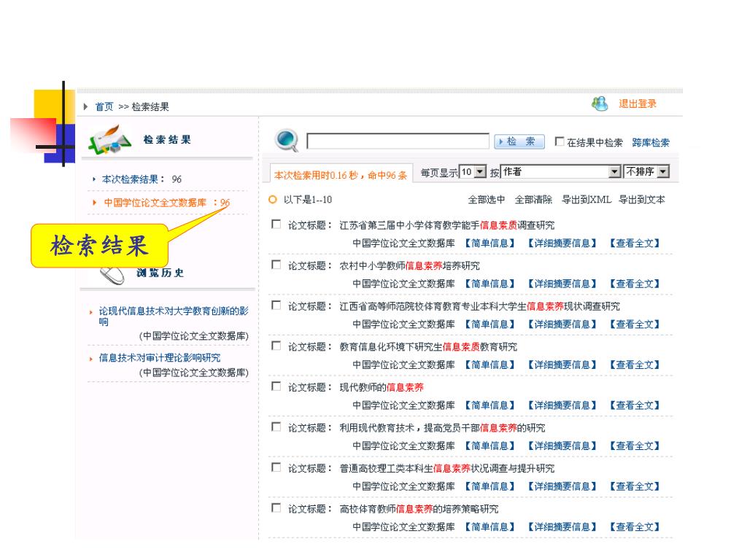
Task: Open title 现代教师的信息素养
Action: (381, 387)
